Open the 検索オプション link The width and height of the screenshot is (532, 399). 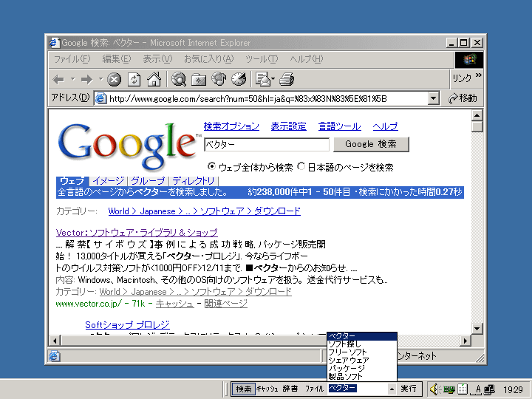(231, 126)
